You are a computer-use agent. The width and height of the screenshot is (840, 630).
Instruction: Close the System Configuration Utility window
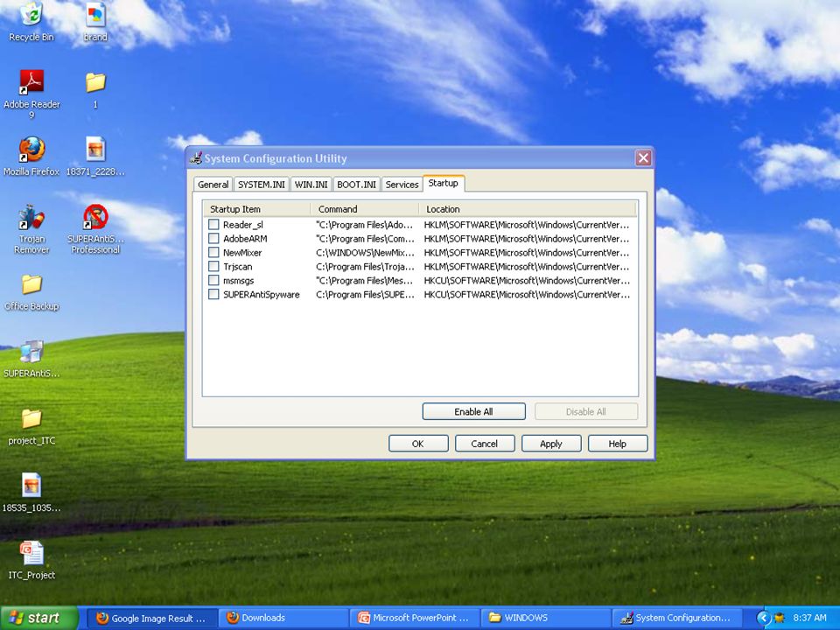click(643, 158)
